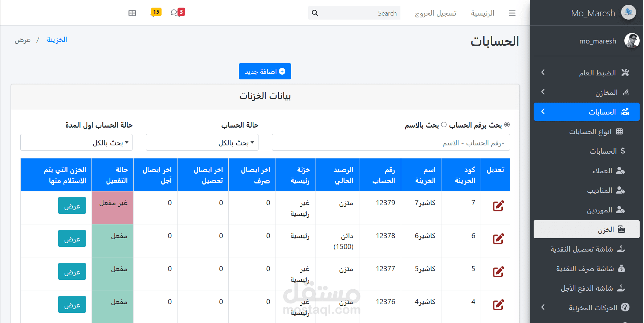Viewport: 644px width, 323px height.
Task: Click the cash register icon beside الخزن
Action: click(621, 229)
